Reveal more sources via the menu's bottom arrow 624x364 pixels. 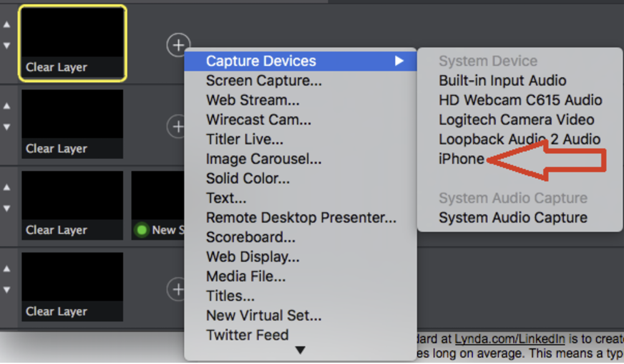[x=300, y=350]
